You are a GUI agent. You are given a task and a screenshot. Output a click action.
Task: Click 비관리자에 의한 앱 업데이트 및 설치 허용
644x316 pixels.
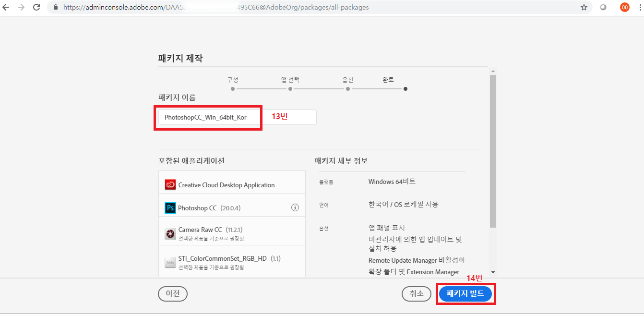(415, 244)
